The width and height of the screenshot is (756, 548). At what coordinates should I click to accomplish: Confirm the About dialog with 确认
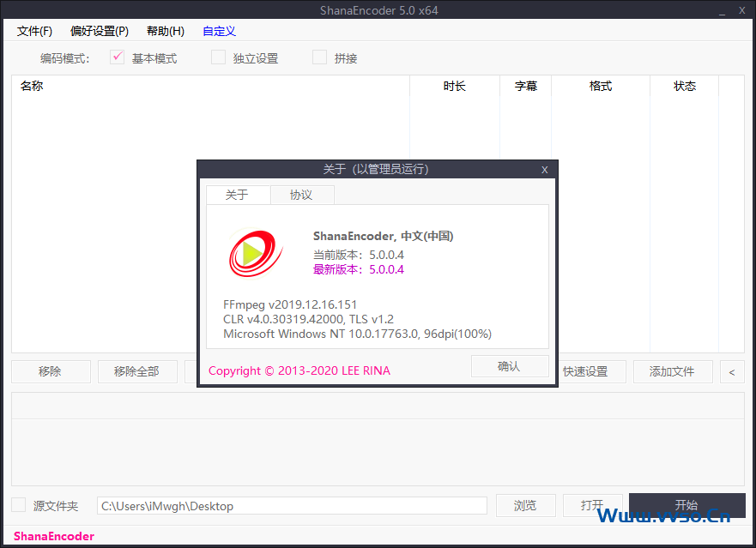coord(510,365)
